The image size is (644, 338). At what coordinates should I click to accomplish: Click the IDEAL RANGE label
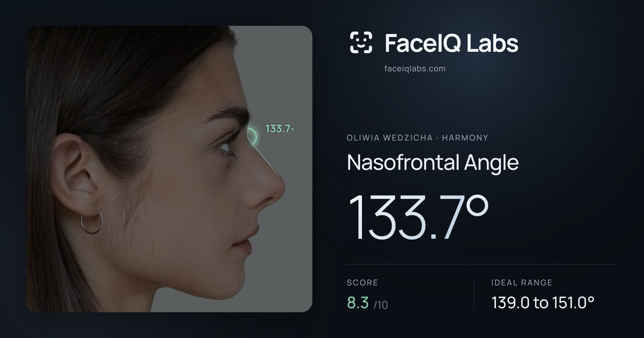tap(522, 282)
